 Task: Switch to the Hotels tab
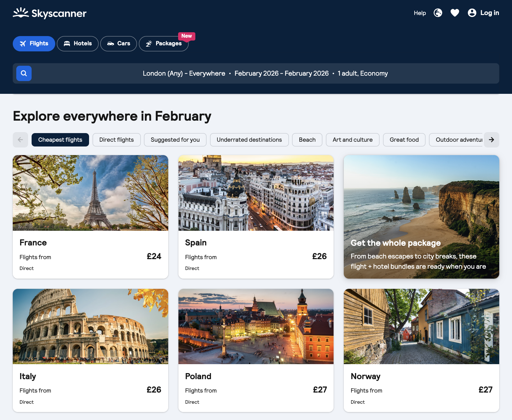[x=78, y=44]
